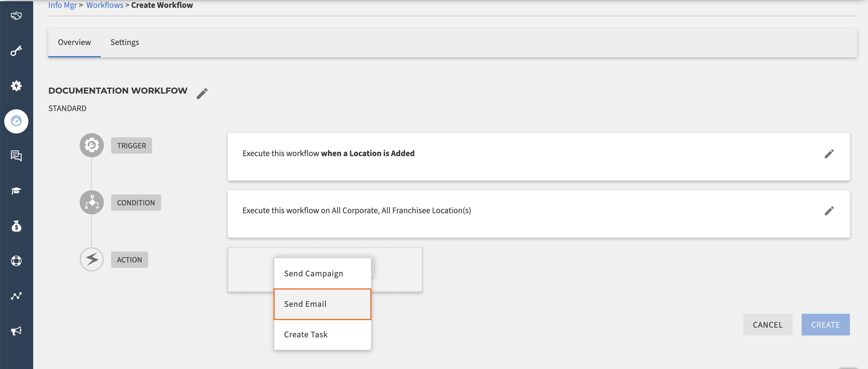Click the Trigger step circle icon
This screenshot has height=369, width=868.
(x=92, y=145)
